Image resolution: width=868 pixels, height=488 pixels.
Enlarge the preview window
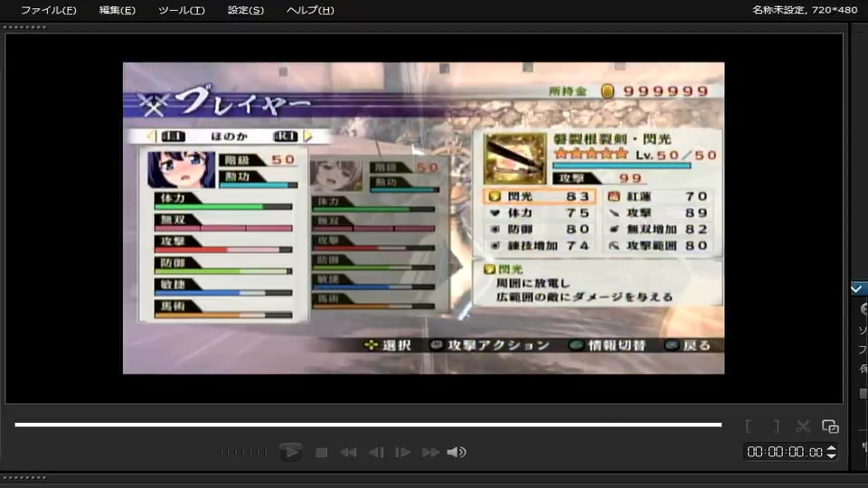tap(830, 426)
